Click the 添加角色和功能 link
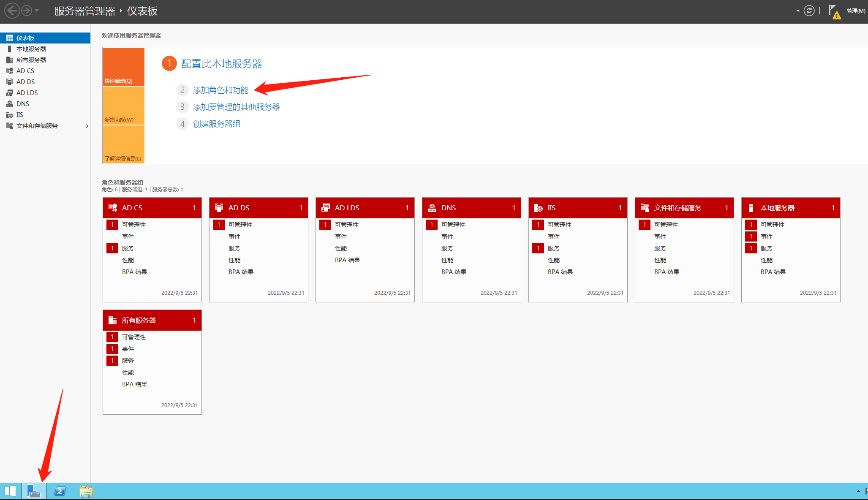Viewport: 868px width, 500px height. 220,90
